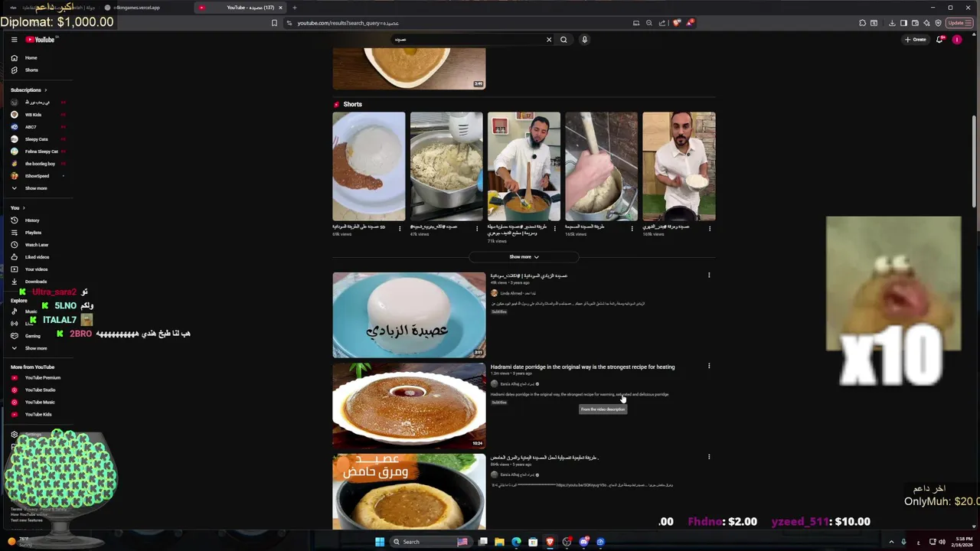980x551 pixels.
Task: Open Watch Later in the sidebar
Action: click(x=36, y=245)
